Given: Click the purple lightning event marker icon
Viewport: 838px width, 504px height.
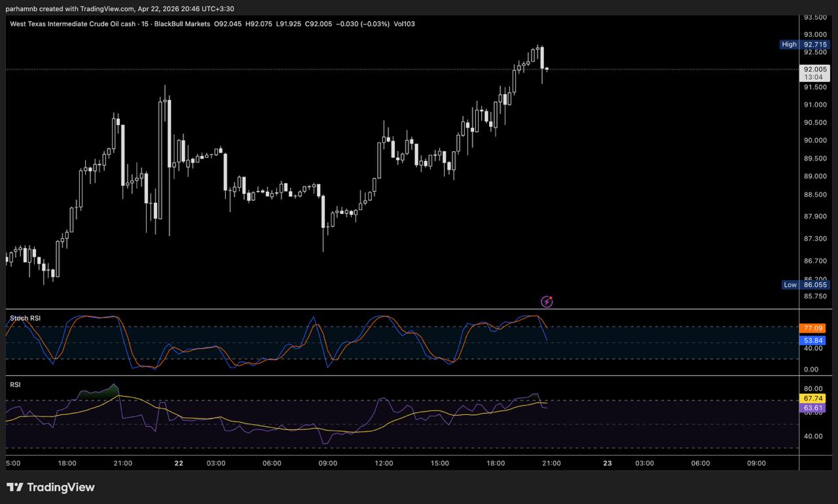Looking at the screenshot, I should click(547, 301).
